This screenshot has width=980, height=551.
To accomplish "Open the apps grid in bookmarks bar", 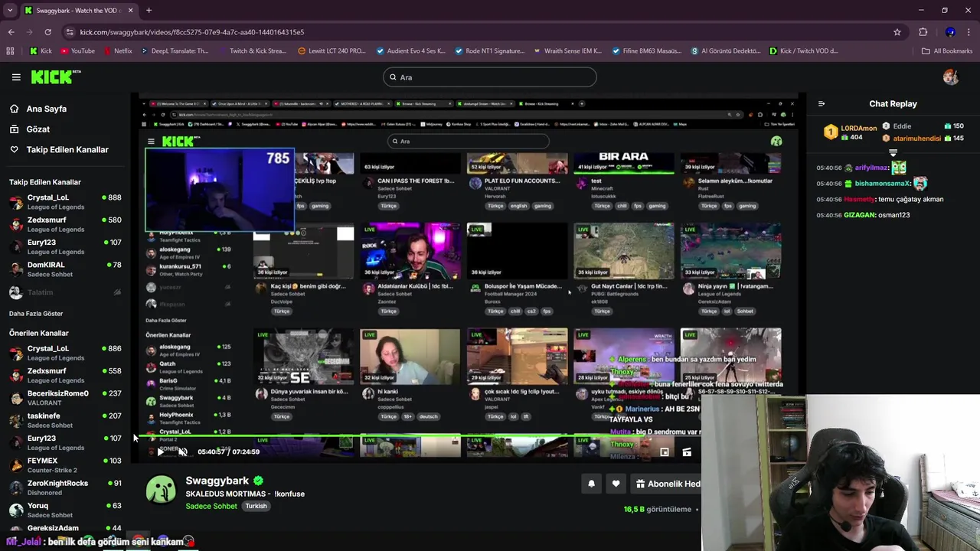I will tap(10, 51).
